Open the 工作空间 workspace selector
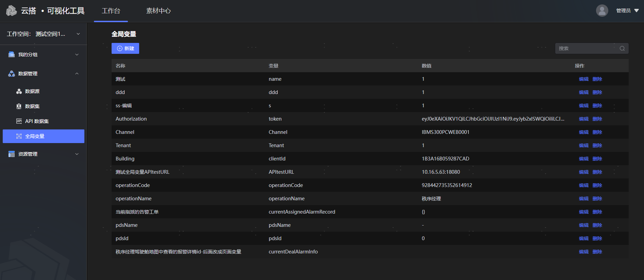644x280 pixels. point(44,34)
